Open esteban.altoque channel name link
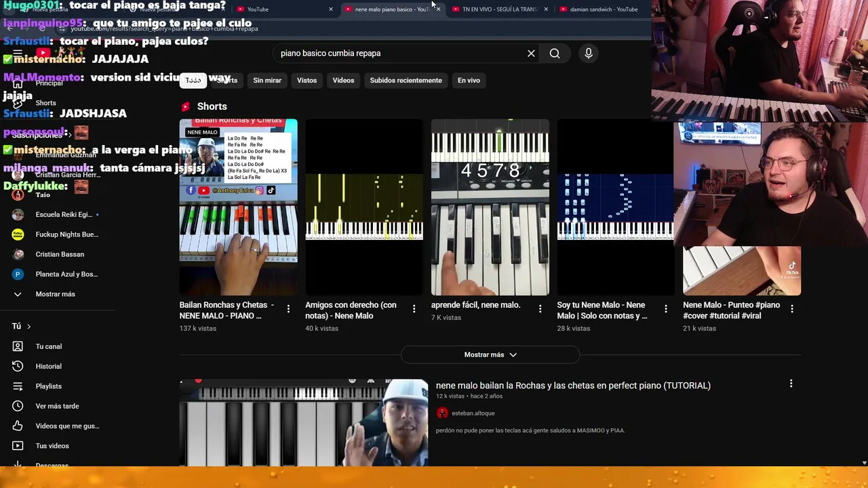 pyautogui.click(x=473, y=413)
